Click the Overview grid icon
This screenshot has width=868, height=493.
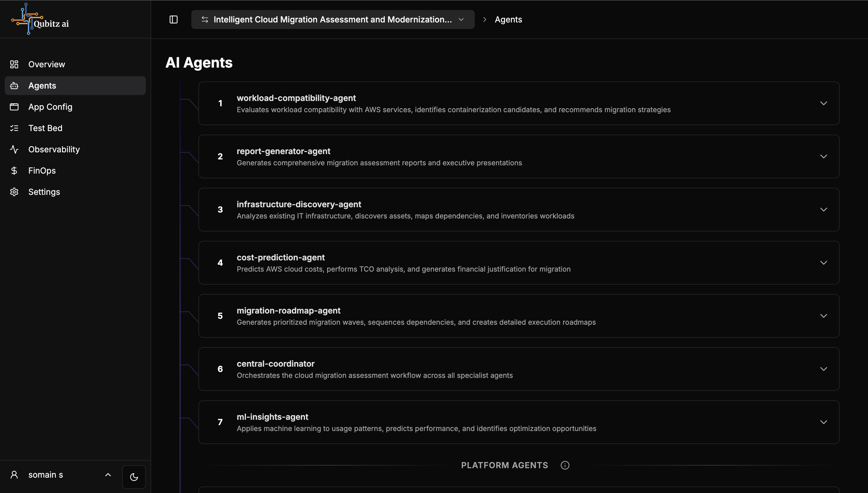click(x=14, y=64)
